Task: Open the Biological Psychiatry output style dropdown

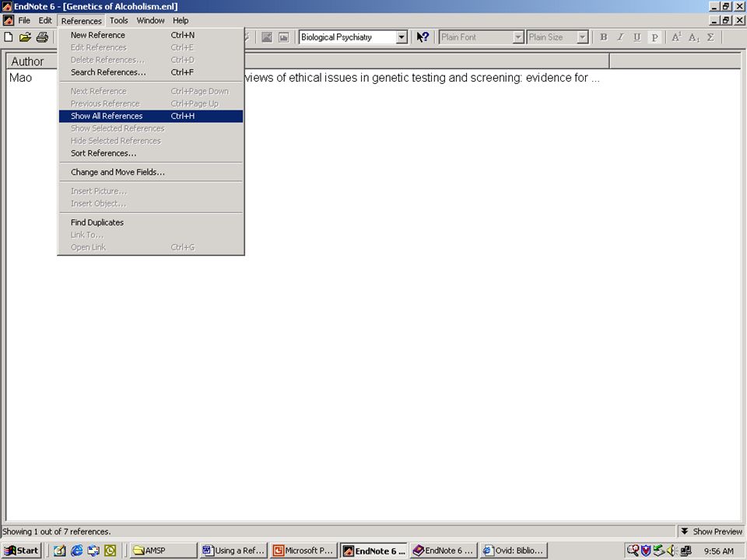Action: [x=402, y=37]
